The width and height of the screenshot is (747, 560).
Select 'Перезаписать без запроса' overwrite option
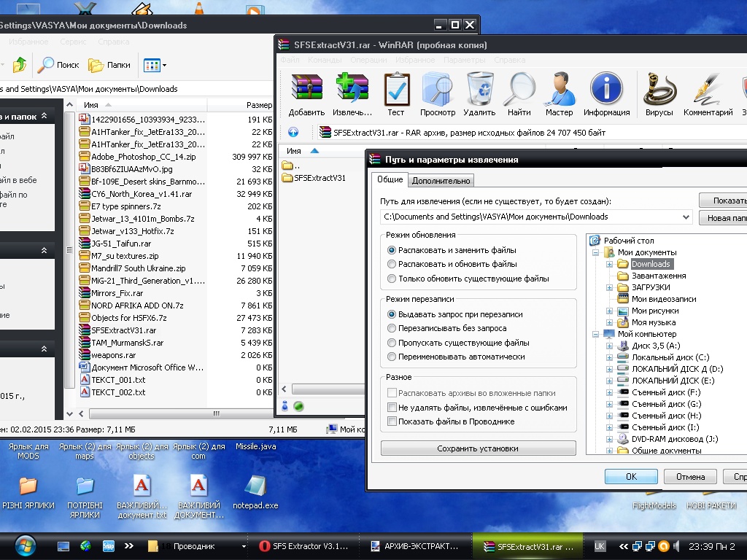pos(392,329)
